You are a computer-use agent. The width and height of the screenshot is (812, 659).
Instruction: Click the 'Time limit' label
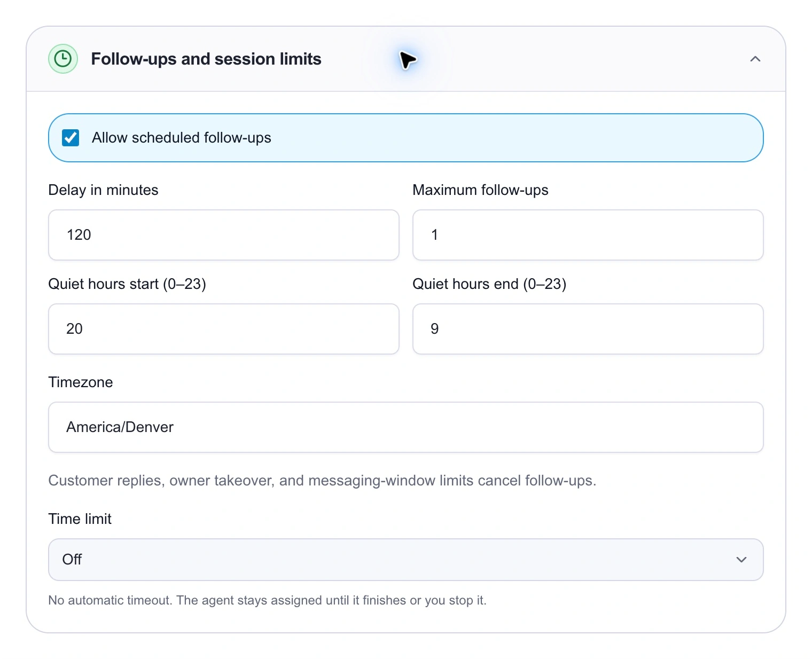80,519
